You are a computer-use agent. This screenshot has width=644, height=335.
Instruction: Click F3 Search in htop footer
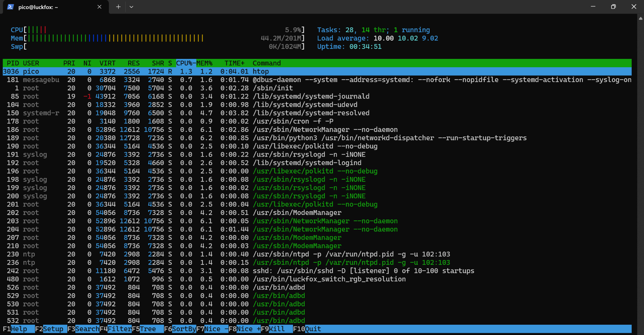point(83,329)
